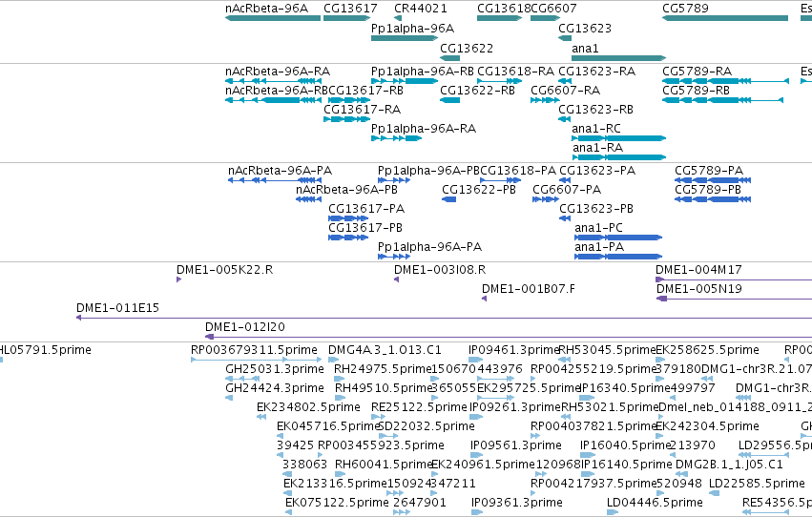Screen dimensions: 812x517
Task: Click the DMG4A.3_1.O13.C1 EST label
Action: [x=385, y=350]
